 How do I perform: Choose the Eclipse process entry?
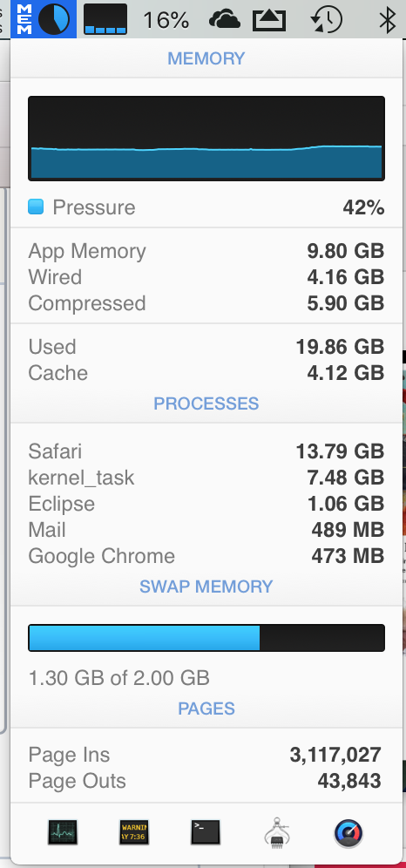206,504
